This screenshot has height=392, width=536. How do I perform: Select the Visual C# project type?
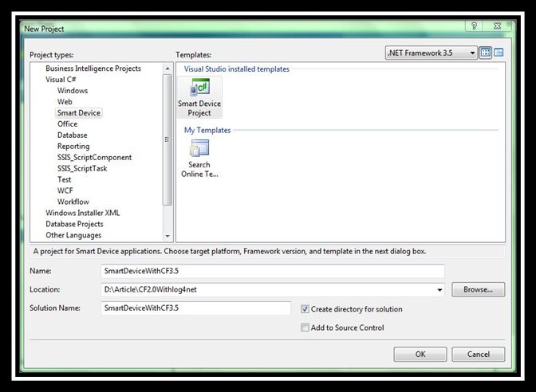(61, 79)
